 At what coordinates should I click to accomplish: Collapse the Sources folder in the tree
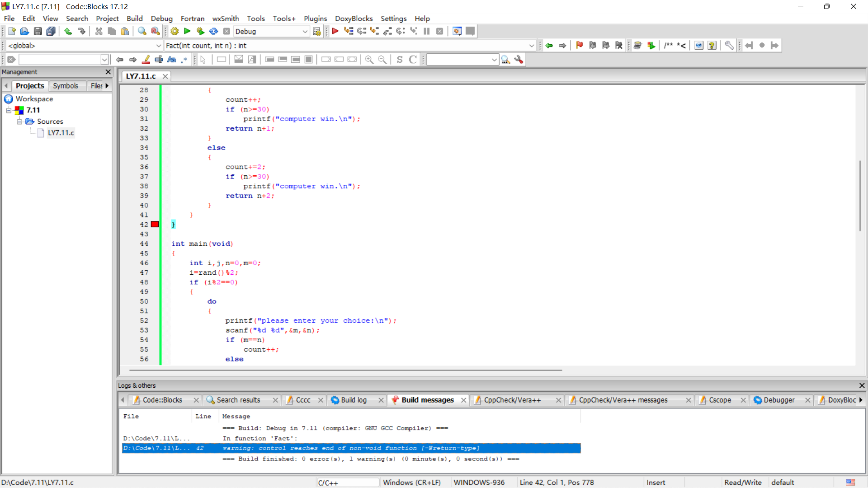[19, 122]
